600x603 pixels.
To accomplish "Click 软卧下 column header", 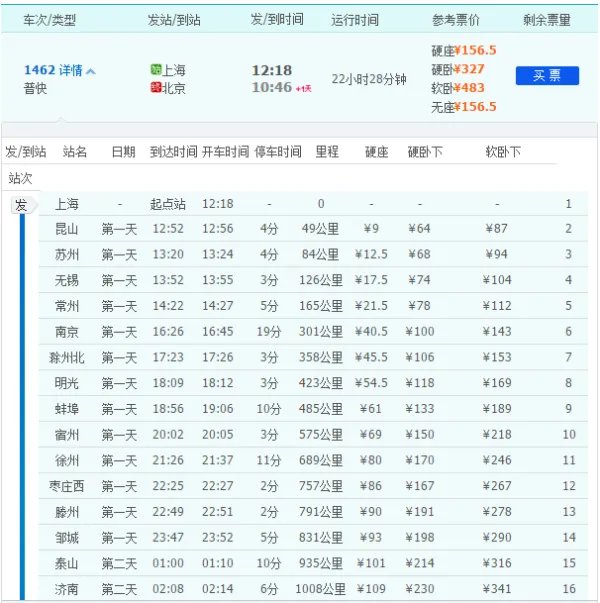I will pos(503,152).
